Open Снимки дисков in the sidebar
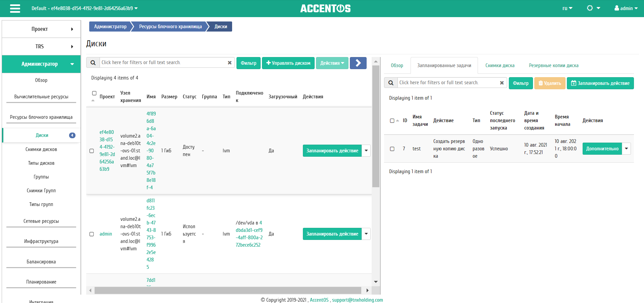Screen dimensions: 644x303 tap(41, 149)
